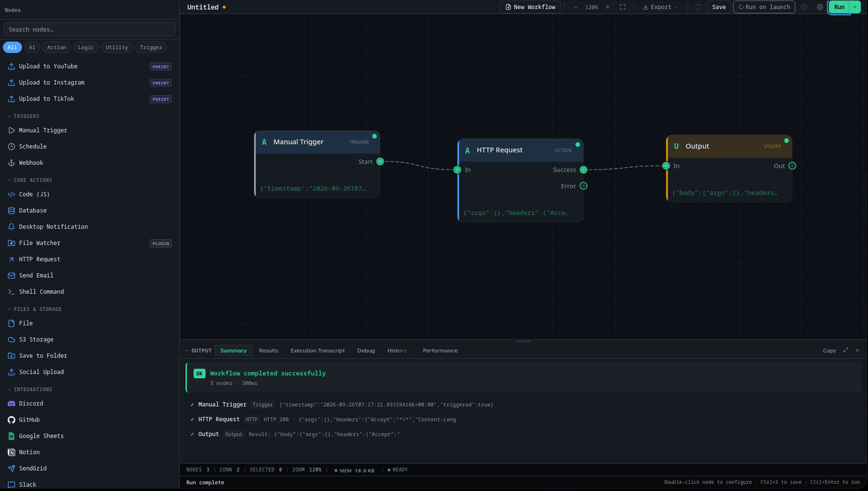Click the Send Email envelope icon
868x491 pixels.
click(11, 275)
